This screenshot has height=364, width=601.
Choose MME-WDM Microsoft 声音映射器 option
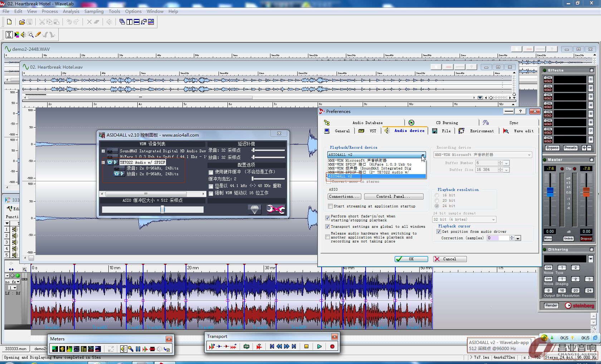pos(376,161)
